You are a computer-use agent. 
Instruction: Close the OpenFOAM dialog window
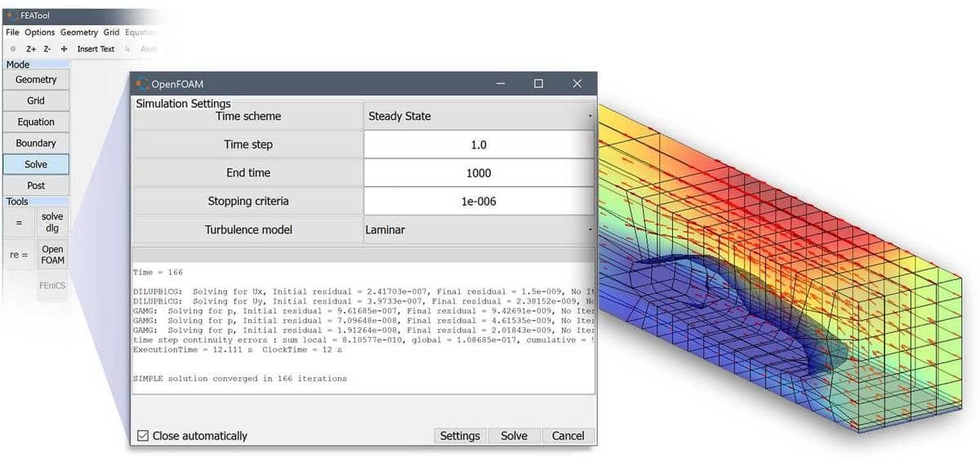pos(577,83)
